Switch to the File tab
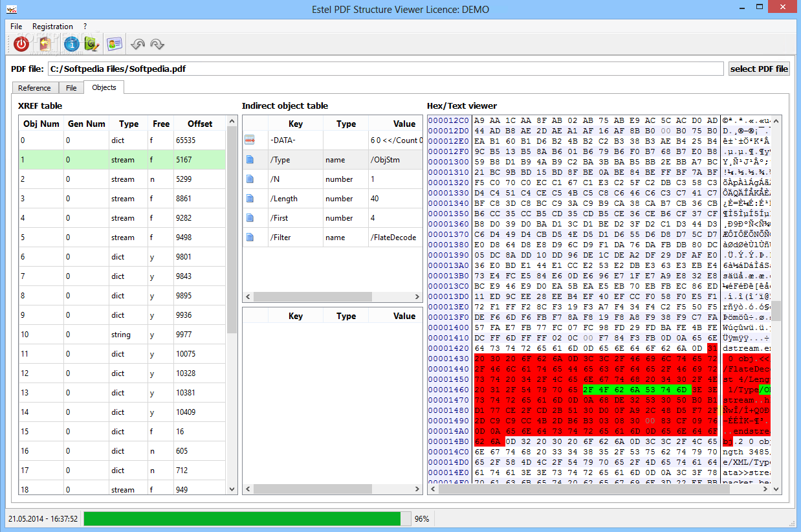This screenshot has width=801, height=532. (x=71, y=88)
